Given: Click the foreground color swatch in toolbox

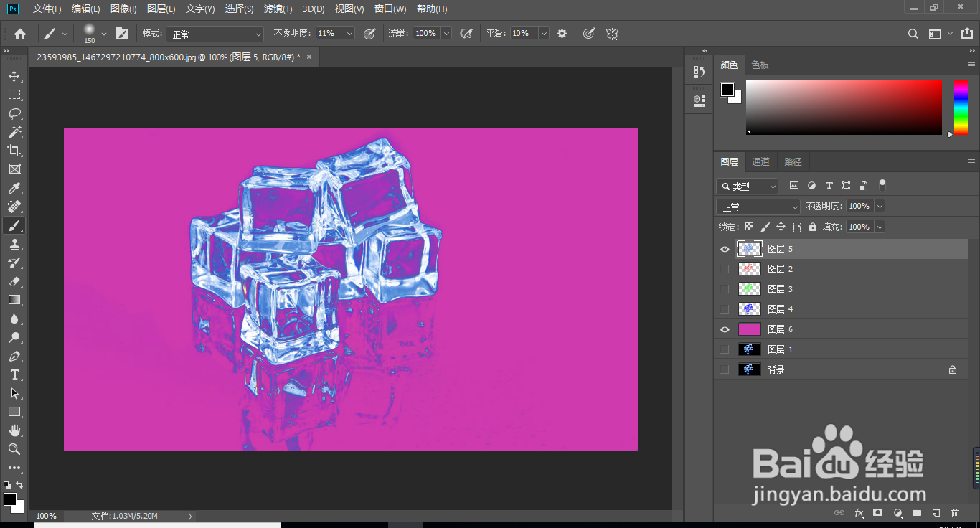Looking at the screenshot, I should coord(9,499).
